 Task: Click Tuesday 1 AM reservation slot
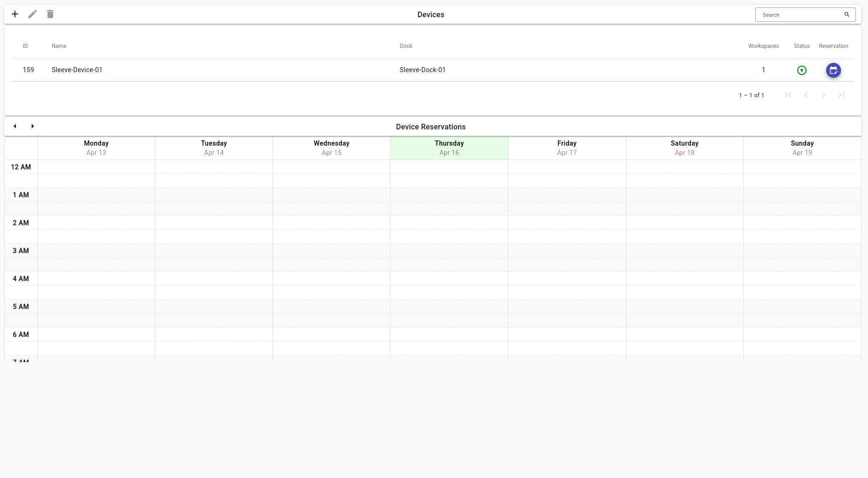pos(214,195)
